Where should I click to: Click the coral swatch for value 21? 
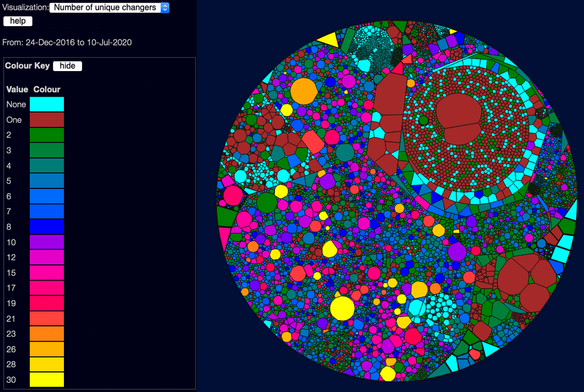click(47, 318)
